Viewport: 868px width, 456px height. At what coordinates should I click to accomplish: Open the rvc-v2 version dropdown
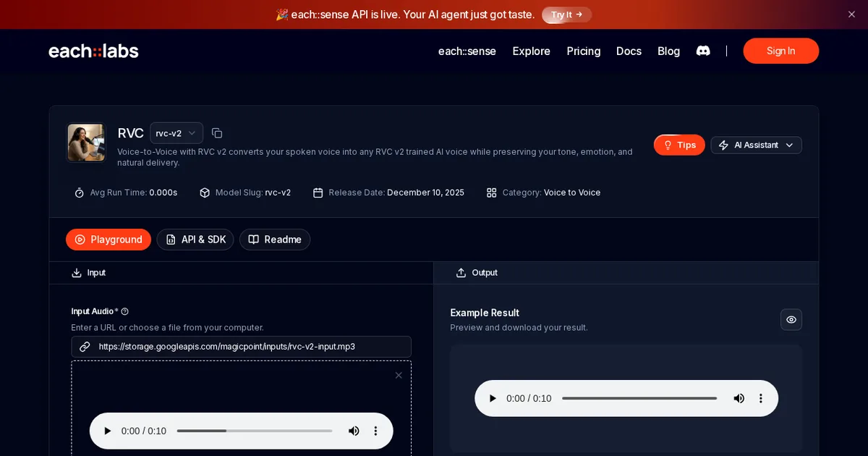(x=176, y=133)
